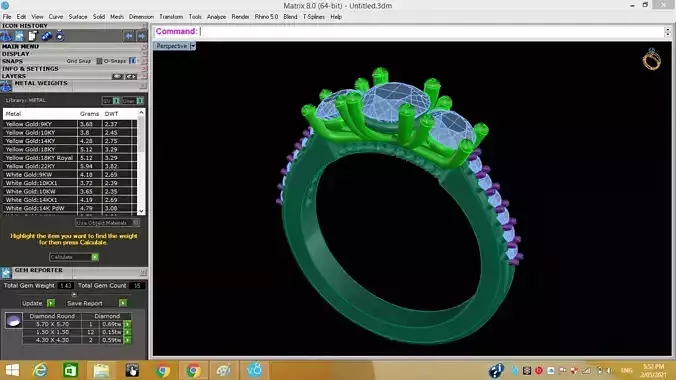This screenshot has height=380, width=676.
Task: Toggle the first layers eye visibility button
Action: [117, 76]
